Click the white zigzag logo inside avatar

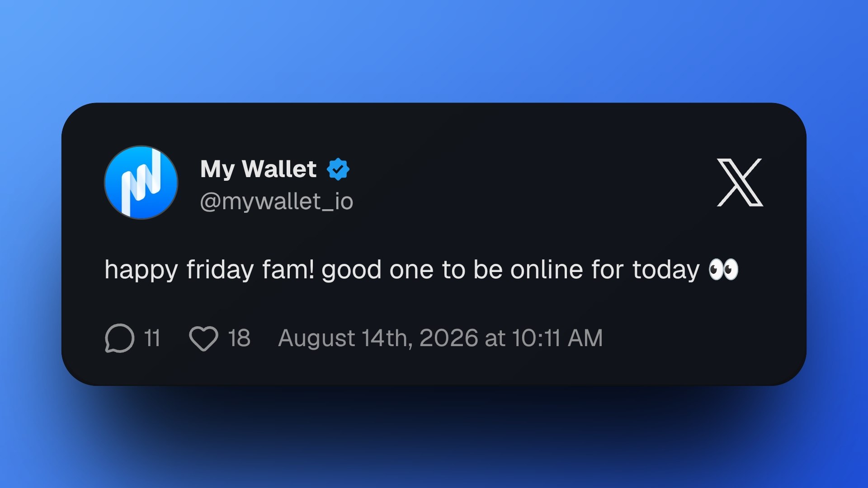click(141, 182)
